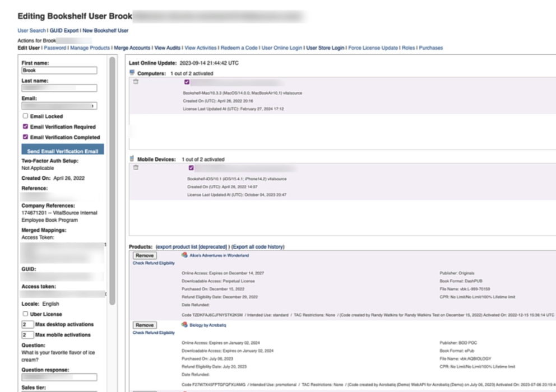Click the book icon beside Alice's Adventures in Wonderland

[x=184, y=255]
